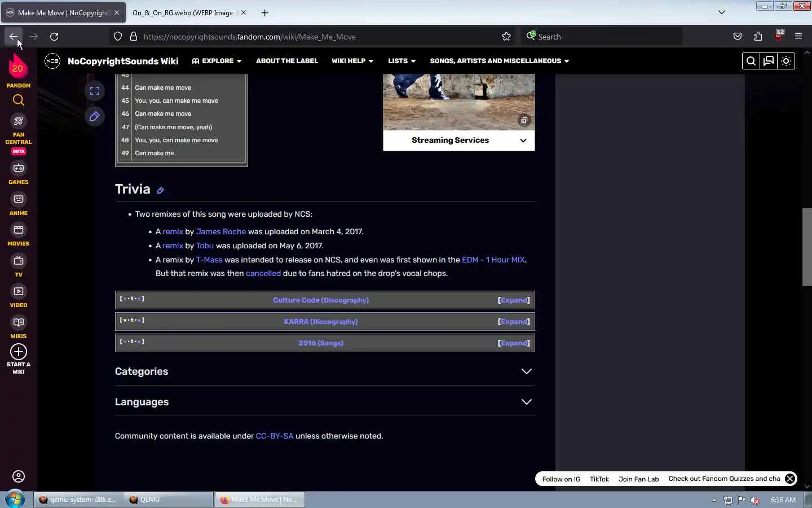Screen dimensions: 812x508
Task: Click the NoCopyrightSounds Wiki title
Action: pos(123,61)
